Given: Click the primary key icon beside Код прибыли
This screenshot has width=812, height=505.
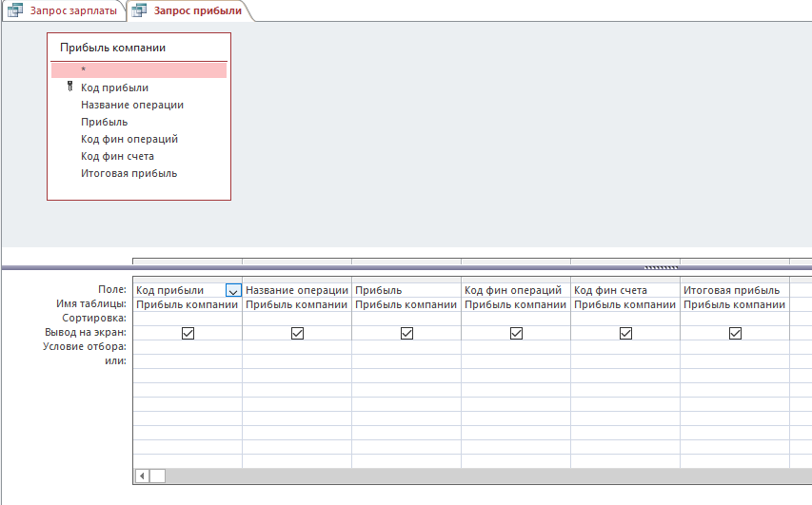Looking at the screenshot, I should [69, 87].
